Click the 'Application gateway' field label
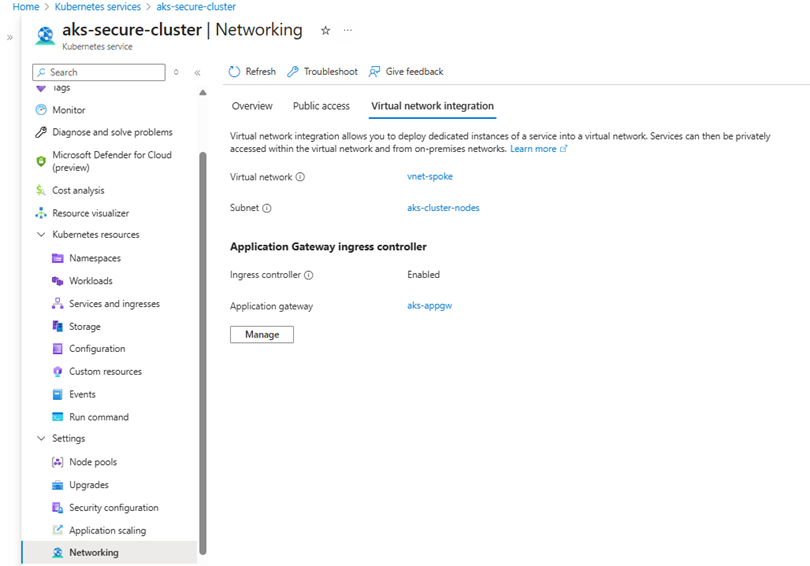This screenshot has width=810, height=566. click(x=272, y=306)
